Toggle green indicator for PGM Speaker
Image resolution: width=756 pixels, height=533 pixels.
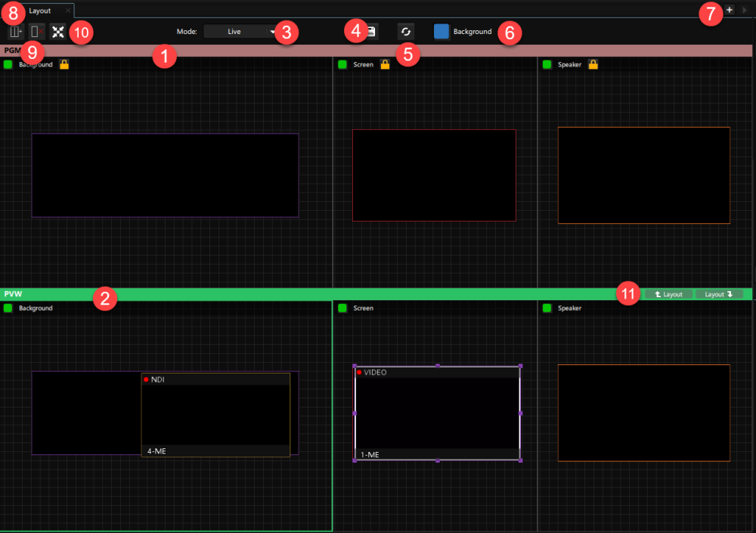pos(547,64)
